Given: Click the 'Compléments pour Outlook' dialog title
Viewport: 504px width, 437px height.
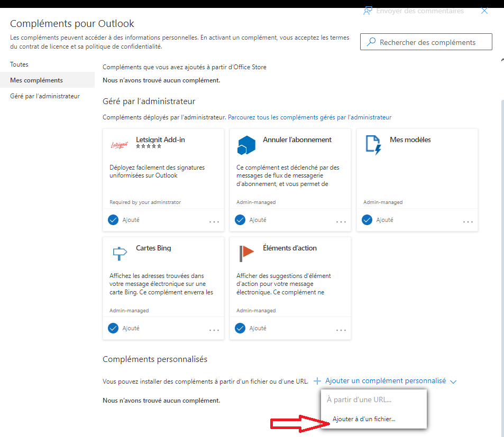Looking at the screenshot, I should click(72, 24).
